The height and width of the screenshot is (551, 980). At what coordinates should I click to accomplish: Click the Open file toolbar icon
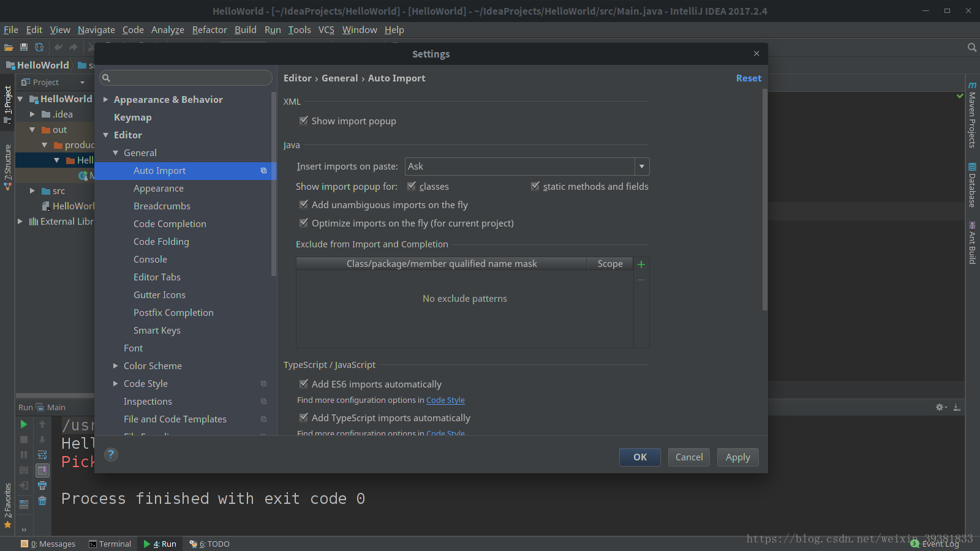click(9, 47)
